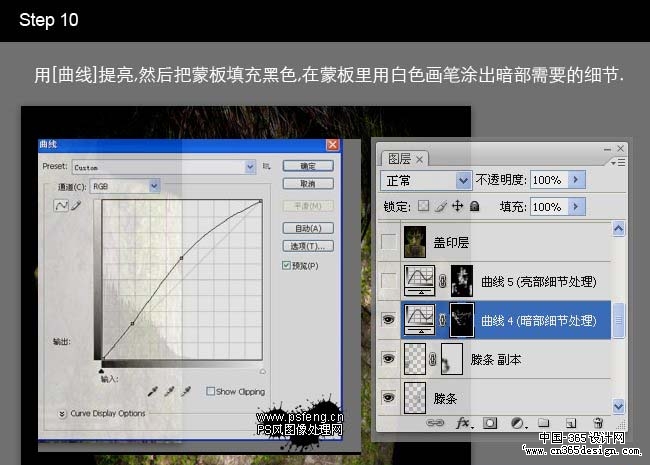Click link icon between 曲线 4 thumbnail and mask
Viewport: 650px width, 465px height.
point(442,320)
